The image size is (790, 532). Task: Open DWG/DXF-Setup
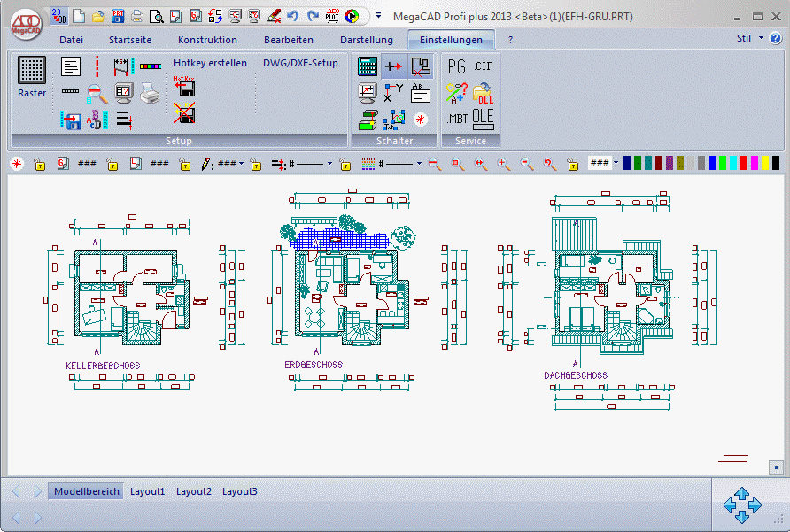pyautogui.click(x=300, y=63)
